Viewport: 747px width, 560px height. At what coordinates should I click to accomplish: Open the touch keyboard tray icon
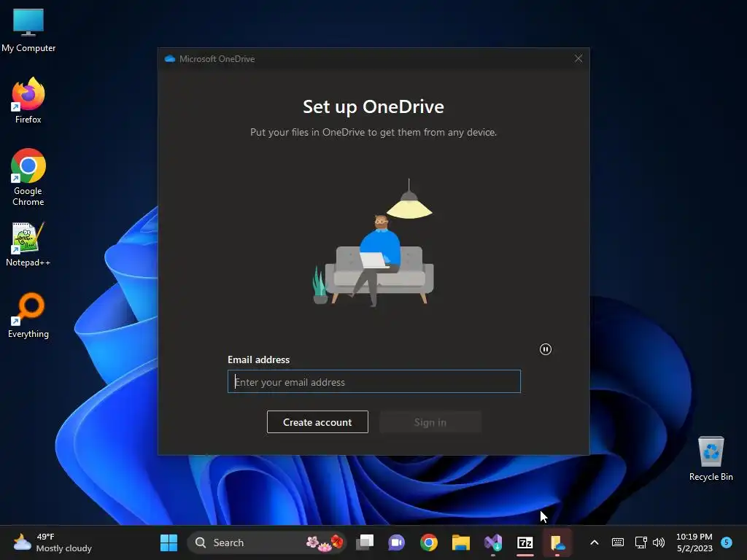(618, 542)
